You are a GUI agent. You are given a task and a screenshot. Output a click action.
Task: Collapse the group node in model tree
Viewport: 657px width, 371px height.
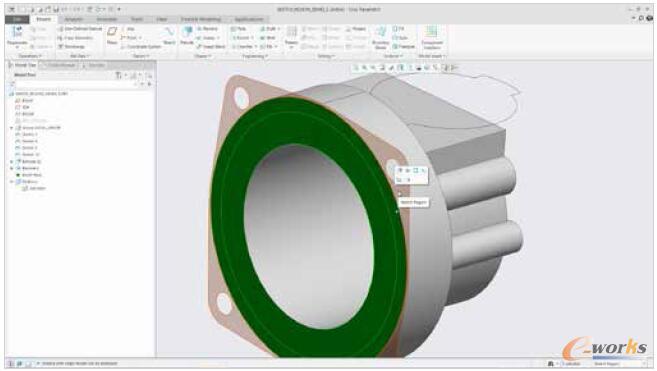[12, 127]
